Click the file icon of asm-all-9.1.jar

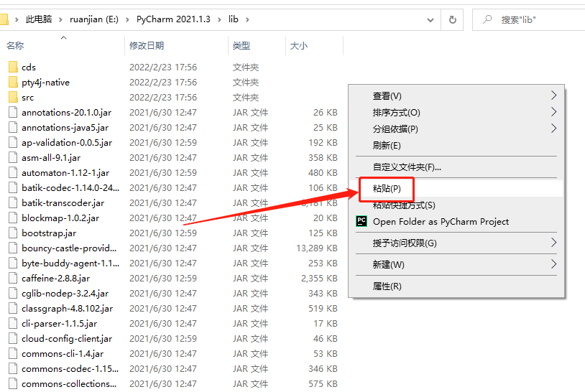coord(13,158)
